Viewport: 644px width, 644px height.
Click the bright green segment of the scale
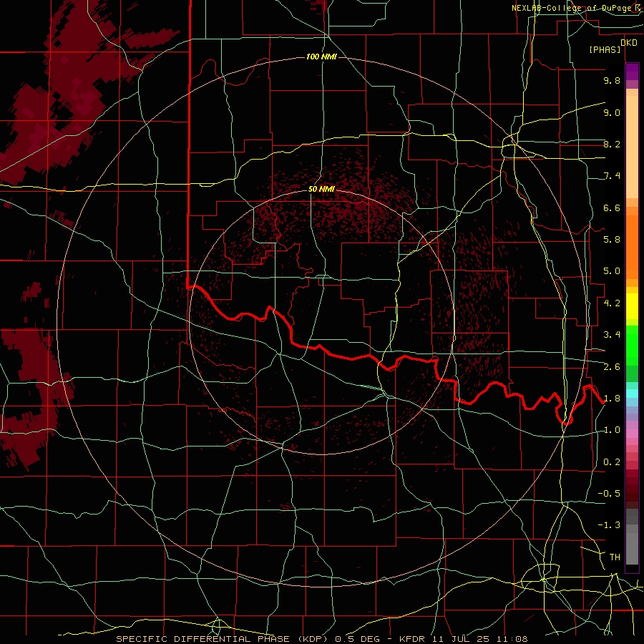(632, 345)
